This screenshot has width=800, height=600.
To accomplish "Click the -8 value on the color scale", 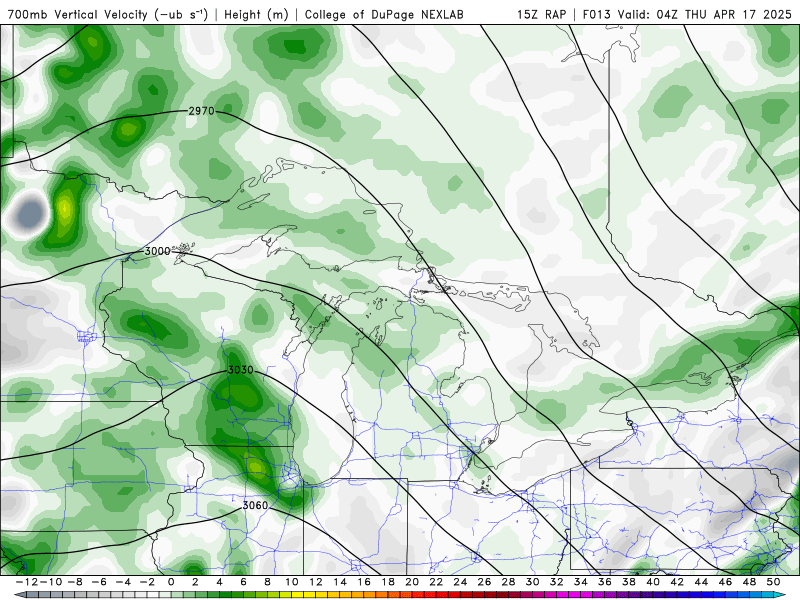I will [x=75, y=582].
